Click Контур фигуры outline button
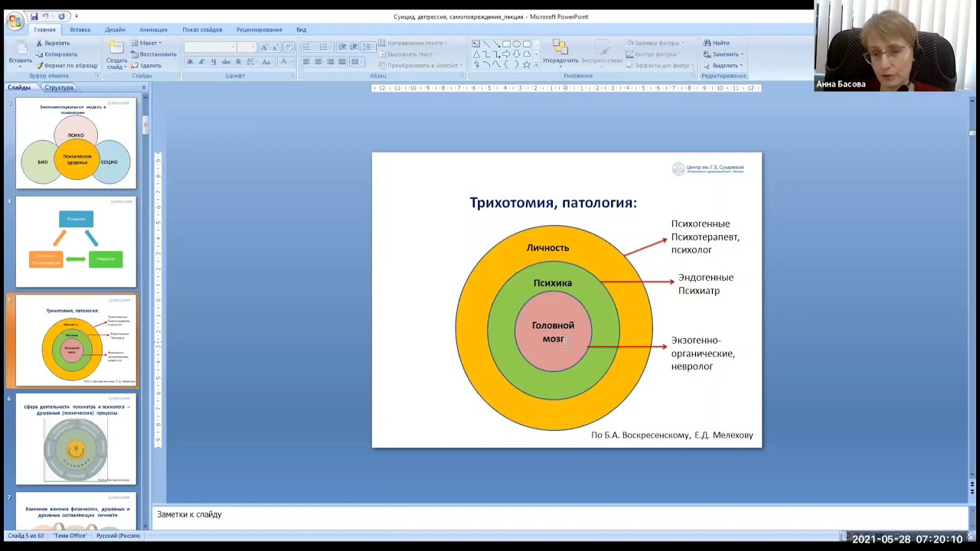980x551 pixels. point(653,54)
